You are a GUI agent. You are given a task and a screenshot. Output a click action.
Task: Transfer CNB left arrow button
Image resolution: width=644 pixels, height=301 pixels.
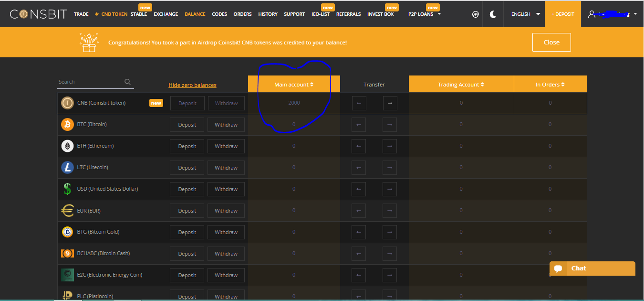pos(359,103)
